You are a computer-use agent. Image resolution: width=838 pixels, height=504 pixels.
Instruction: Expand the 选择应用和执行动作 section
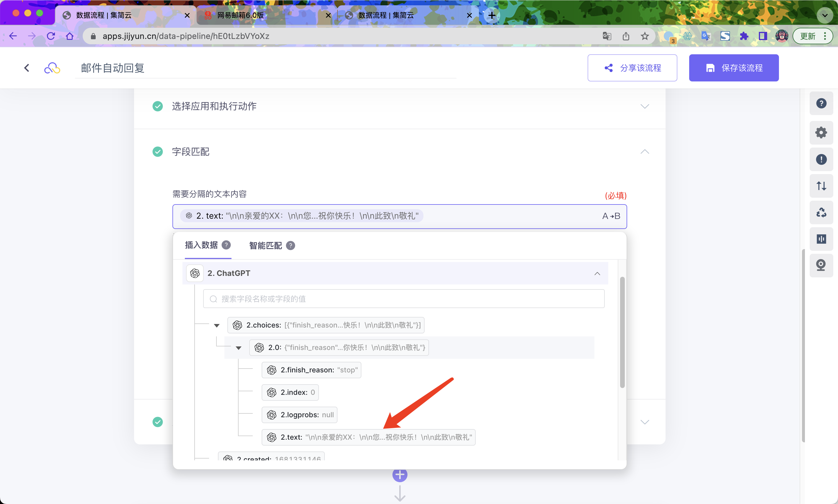click(x=645, y=106)
